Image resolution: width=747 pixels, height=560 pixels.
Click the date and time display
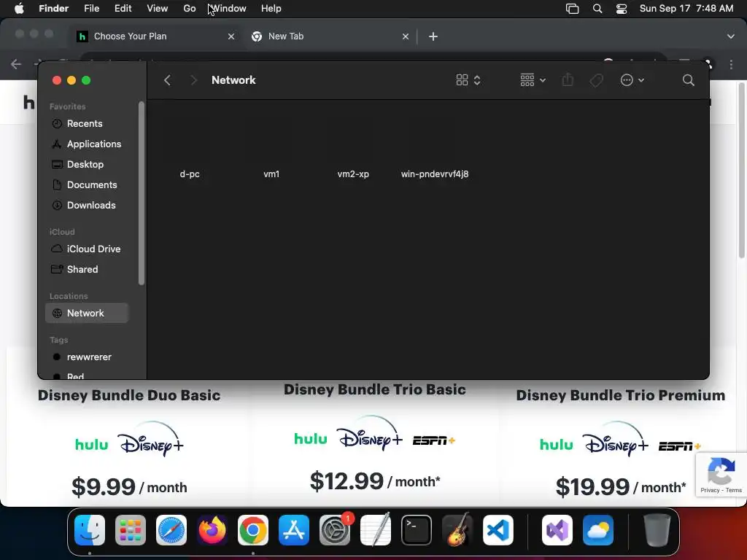tap(686, 9)
